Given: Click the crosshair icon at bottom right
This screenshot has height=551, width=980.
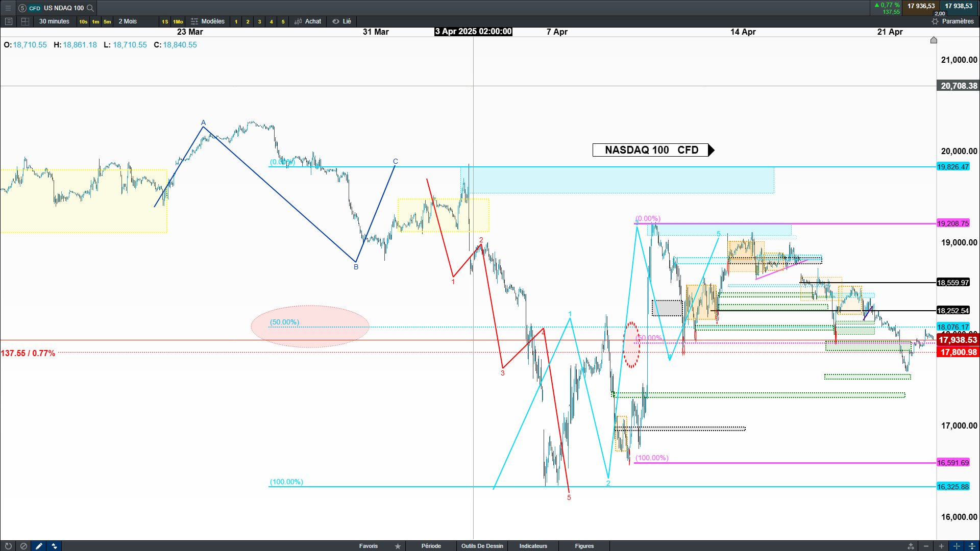Looking at the screenshot, I should click(957, 546).
